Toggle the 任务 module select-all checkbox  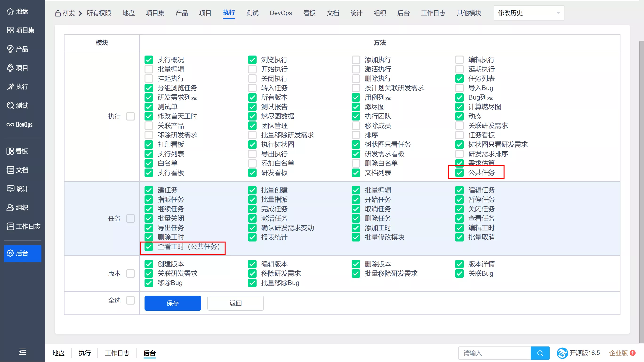[x=130, y=218]
